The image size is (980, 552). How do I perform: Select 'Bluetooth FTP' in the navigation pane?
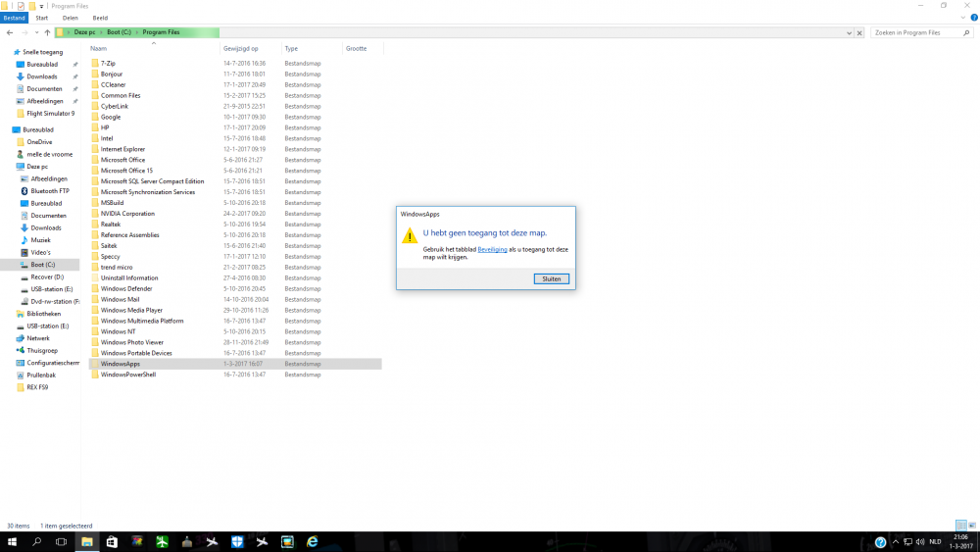click(x=49, y=190)
